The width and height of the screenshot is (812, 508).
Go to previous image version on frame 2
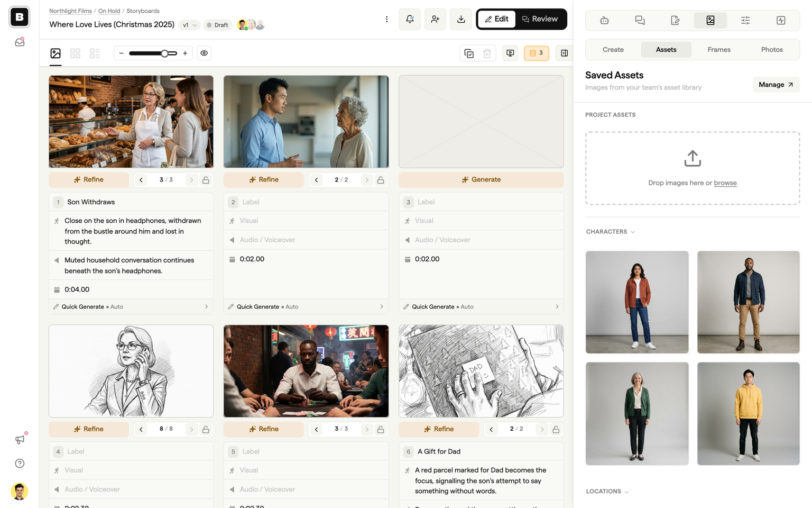click(316, 180)
